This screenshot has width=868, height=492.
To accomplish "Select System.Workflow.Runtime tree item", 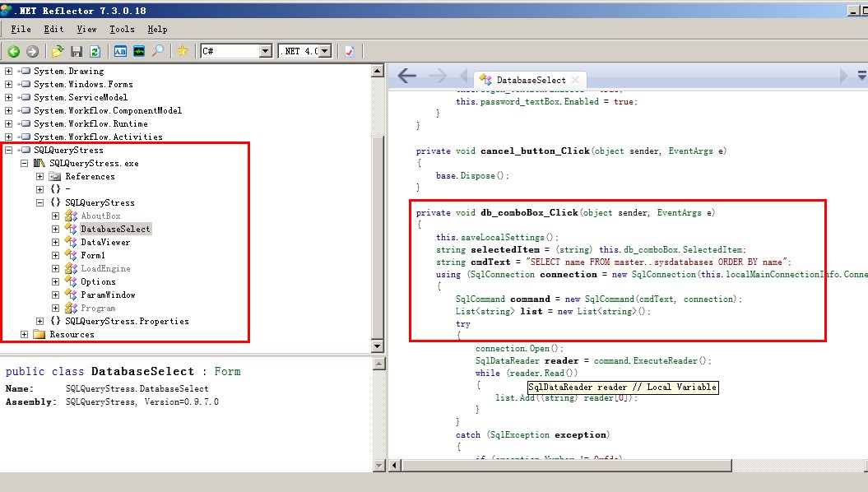I will coord(91,124).
